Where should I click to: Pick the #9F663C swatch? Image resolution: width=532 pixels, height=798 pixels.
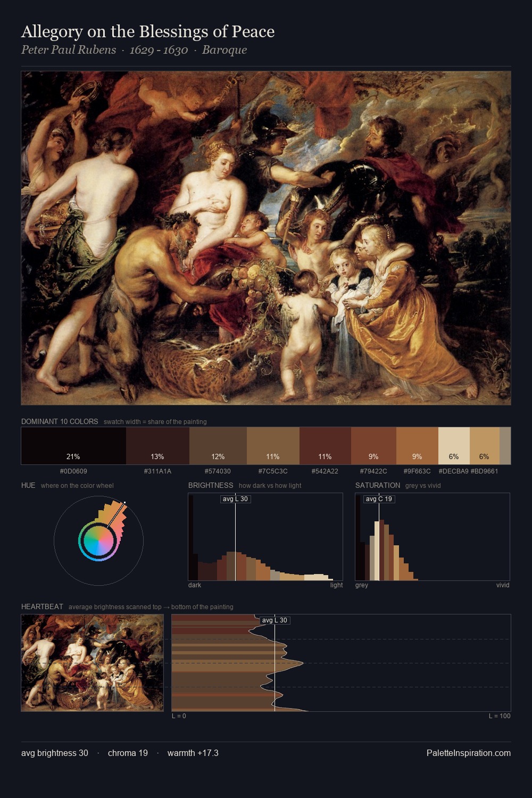click(417, 446)
